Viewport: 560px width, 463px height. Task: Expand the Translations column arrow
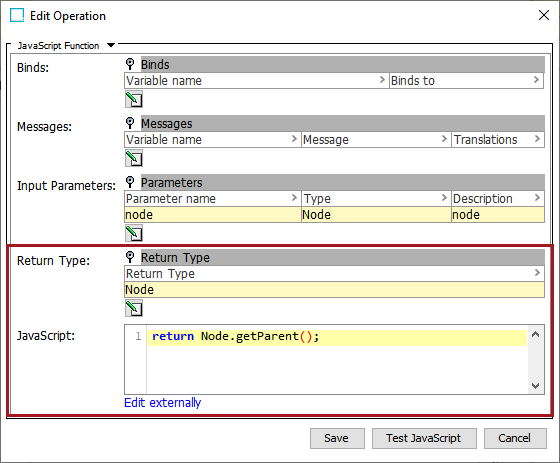tap(537, 139)
